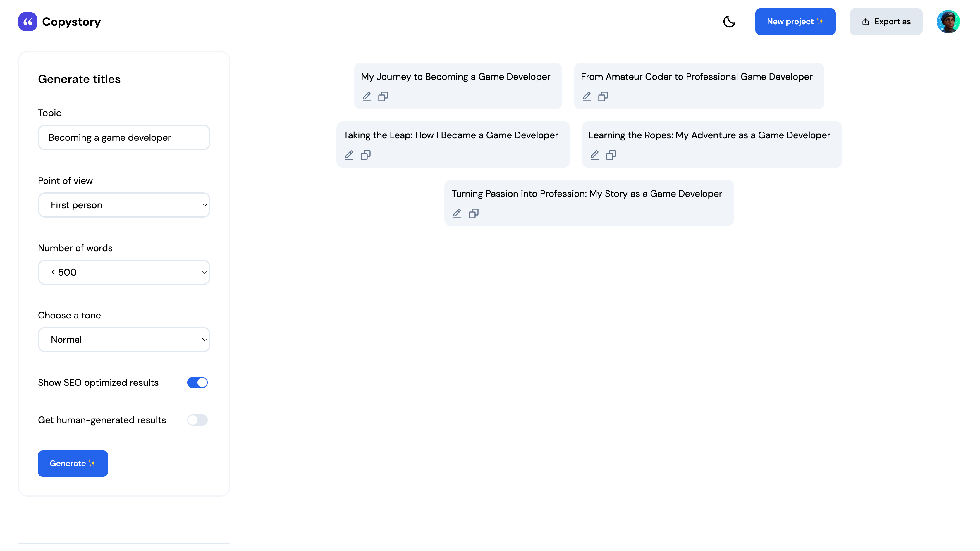This screenshot has height=551, width=980.
Task: Open the 'Number of words' dropdown
Action: tap(124, 272)
